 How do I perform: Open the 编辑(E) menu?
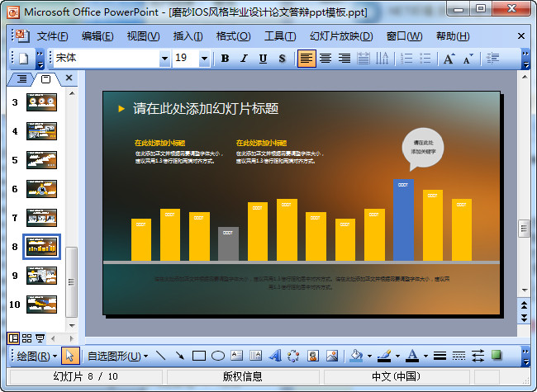(x=97, y=36)
